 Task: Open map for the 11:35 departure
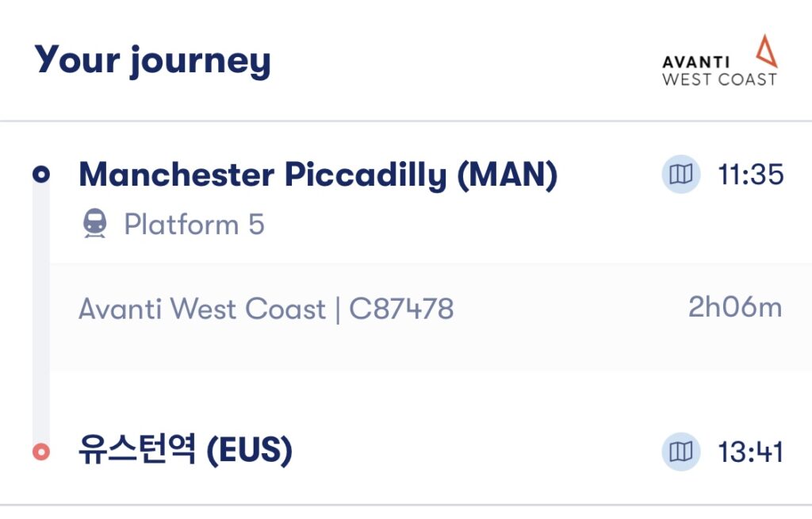click(680, 175)
